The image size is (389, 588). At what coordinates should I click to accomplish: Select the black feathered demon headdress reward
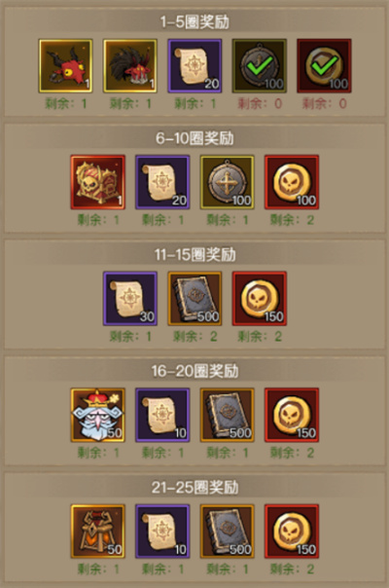pos(130,66)
